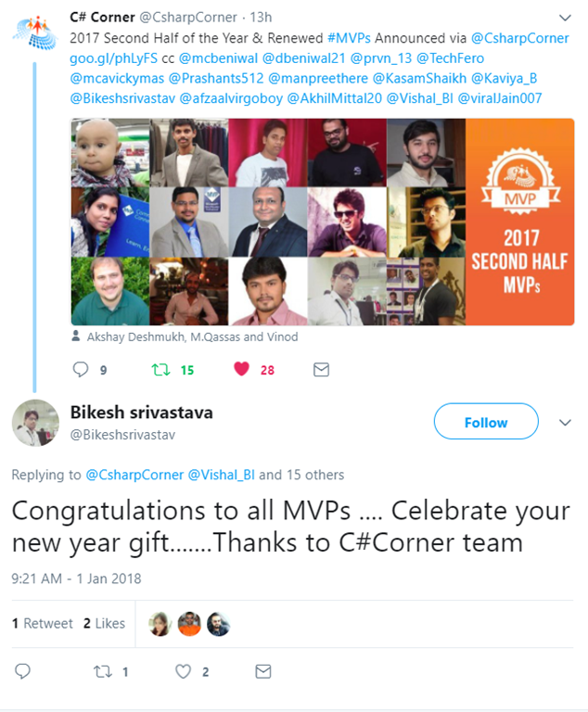Share Bikesh's tweet via message icon
This screenshot has width=588, height=712.
263,671
